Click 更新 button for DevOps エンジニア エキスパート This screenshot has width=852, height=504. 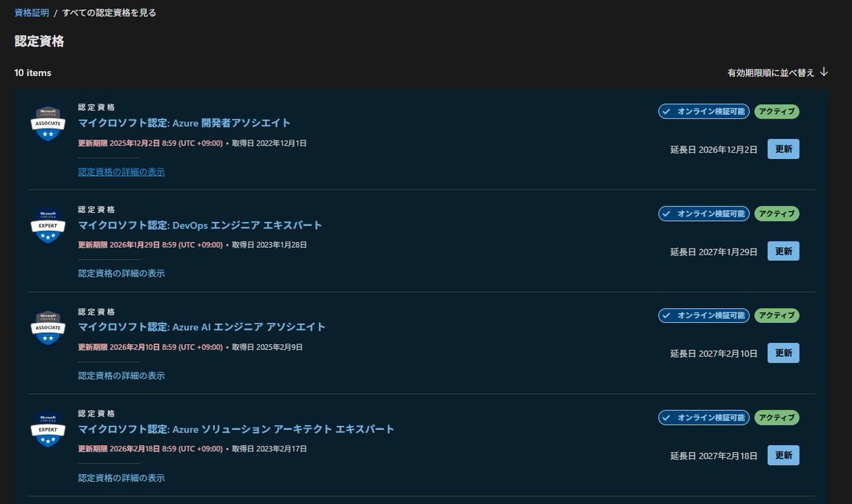click(x=783, y=251)
